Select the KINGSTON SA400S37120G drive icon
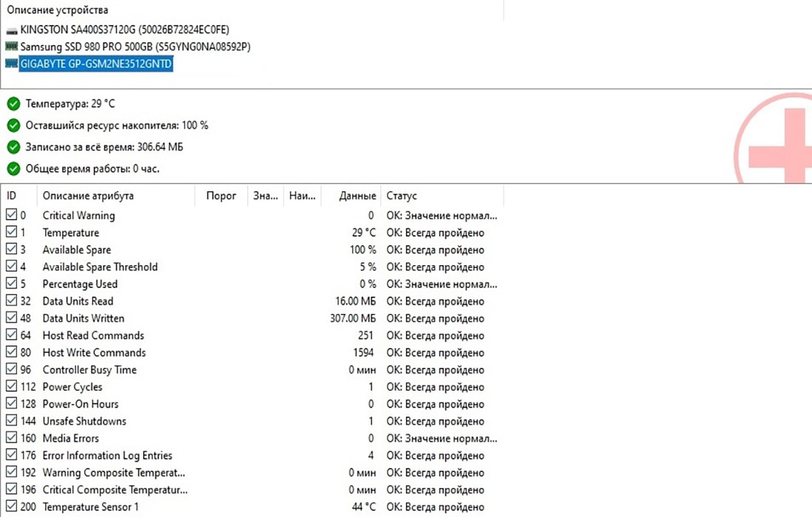 pos(11,30)
